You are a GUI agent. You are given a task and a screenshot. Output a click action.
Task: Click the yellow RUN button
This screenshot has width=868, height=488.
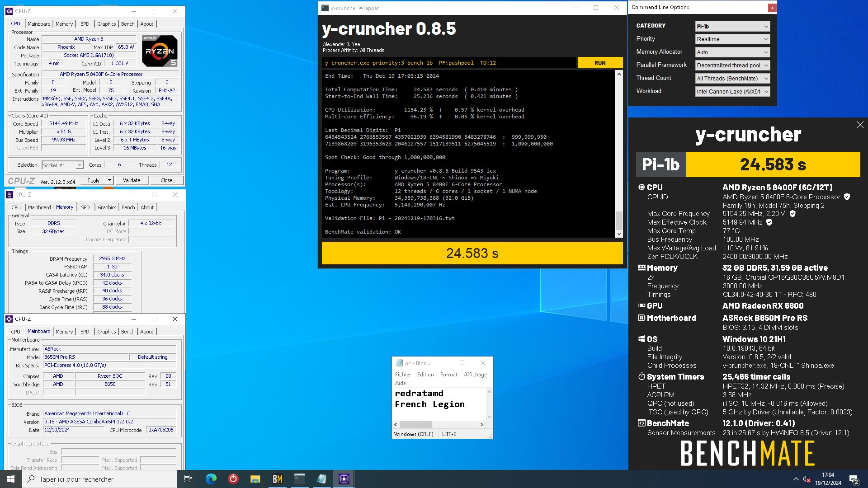[600, 63]
